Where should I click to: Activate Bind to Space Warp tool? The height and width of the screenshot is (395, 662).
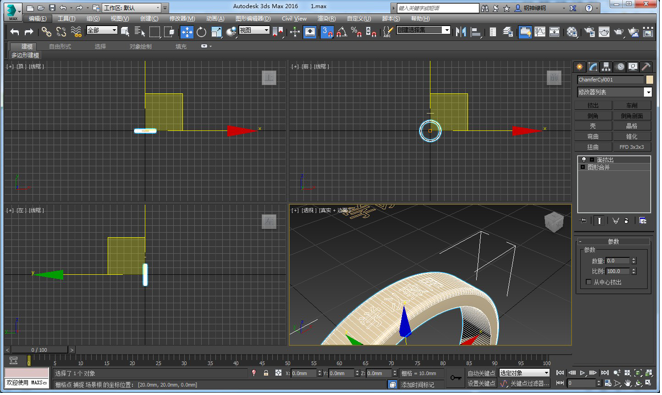point(76,32)
